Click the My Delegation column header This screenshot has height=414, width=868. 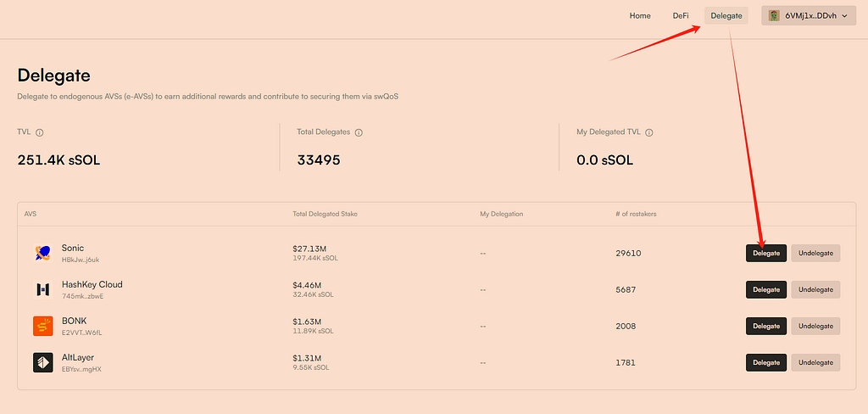(x=502, y=214)
